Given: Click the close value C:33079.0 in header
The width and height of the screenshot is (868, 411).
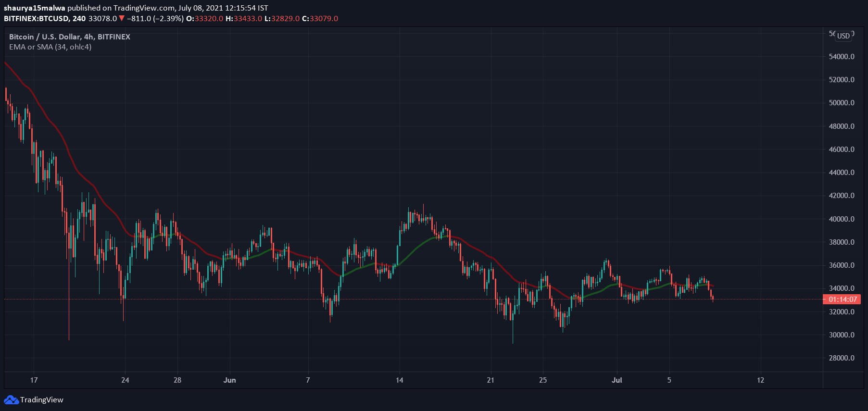Looking at the screenshot, I should [320, 18].
